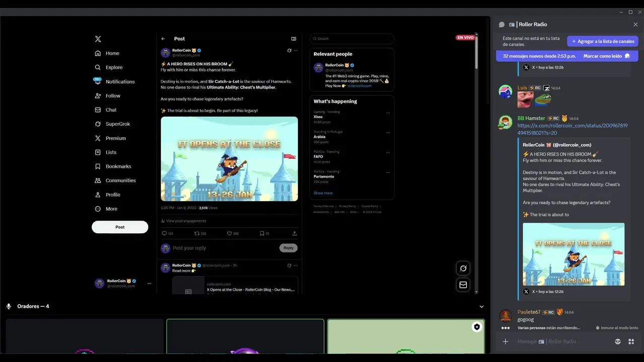Image resolution: width=644 pixels, height=362 pixels.
Task: Open the post image of flying hamster
Action: [229, 159]
